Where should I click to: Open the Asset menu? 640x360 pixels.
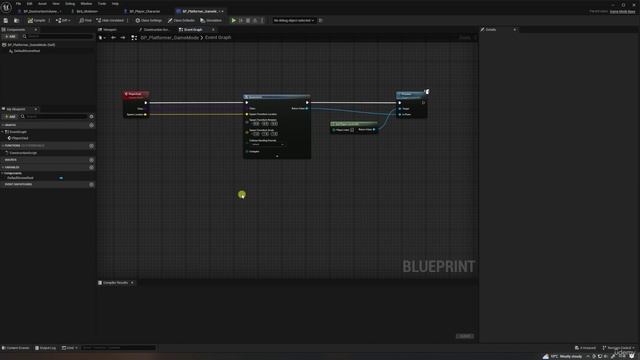pos(42,4)
